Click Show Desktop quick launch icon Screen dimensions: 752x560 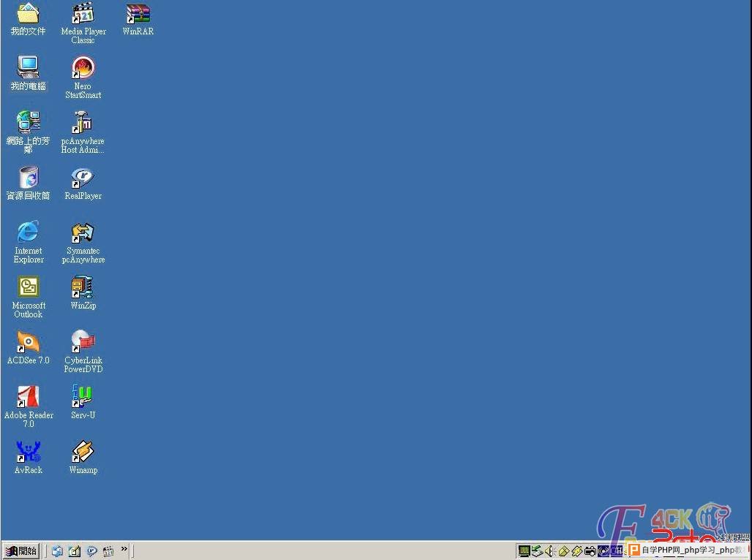click(57, 551)
